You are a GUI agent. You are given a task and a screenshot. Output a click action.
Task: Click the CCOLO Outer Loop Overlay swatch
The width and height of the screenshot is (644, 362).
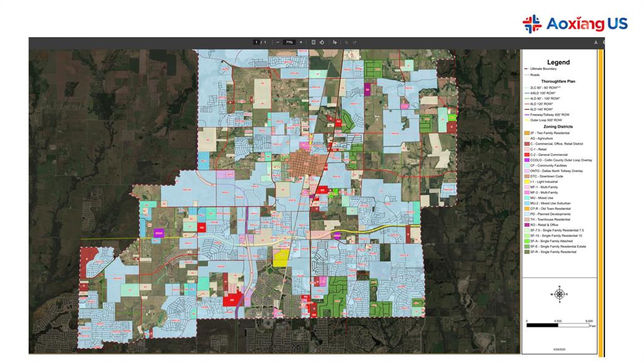pos(526,160)
